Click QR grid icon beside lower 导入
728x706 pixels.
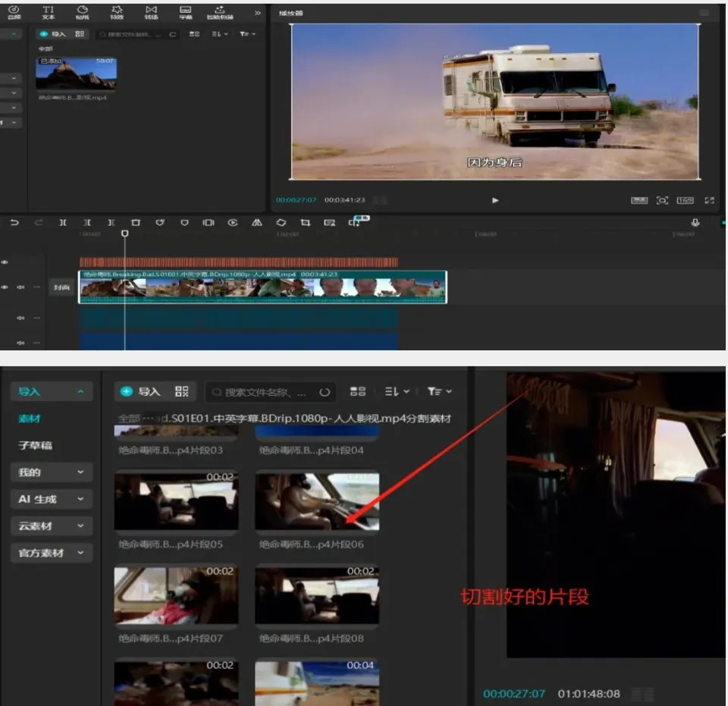[x=181, y=391]
